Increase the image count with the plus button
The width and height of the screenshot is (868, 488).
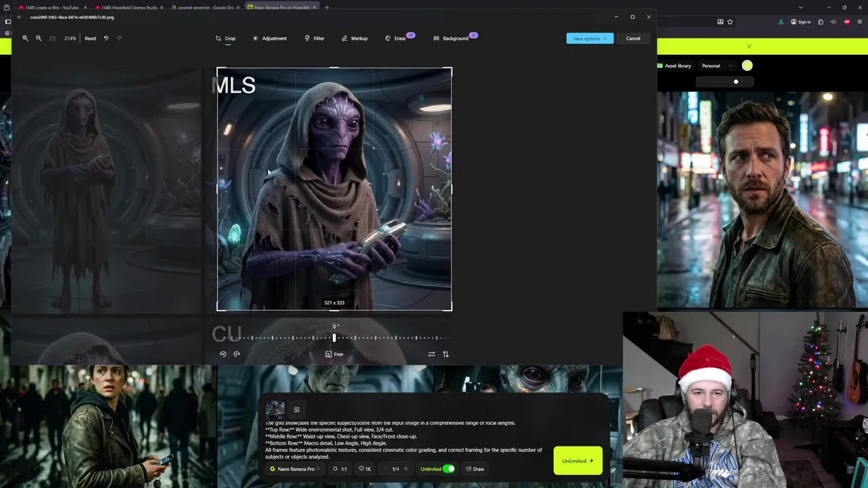click(x=406, y=469)
